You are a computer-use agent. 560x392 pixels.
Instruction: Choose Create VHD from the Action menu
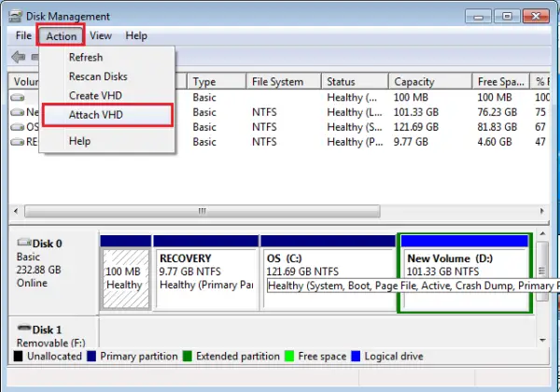95,96
